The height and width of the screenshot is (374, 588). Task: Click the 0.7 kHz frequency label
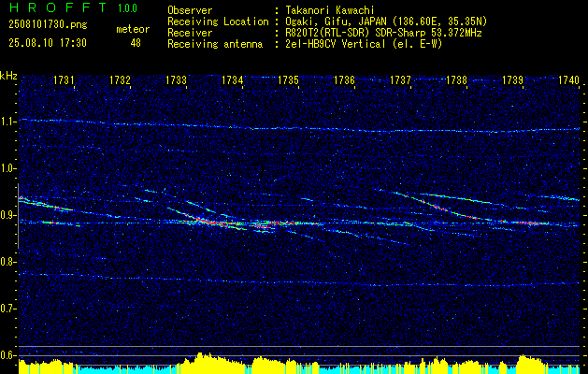click(7, 309)
